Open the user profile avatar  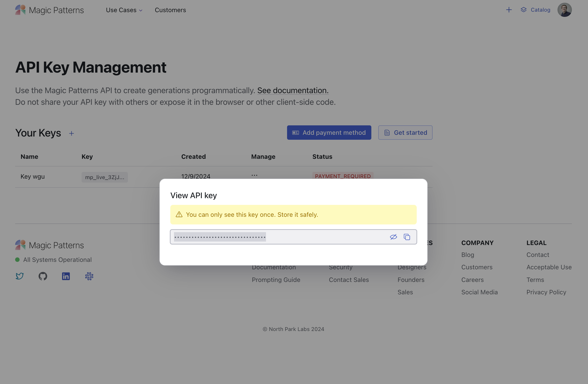tap(564, 10)
